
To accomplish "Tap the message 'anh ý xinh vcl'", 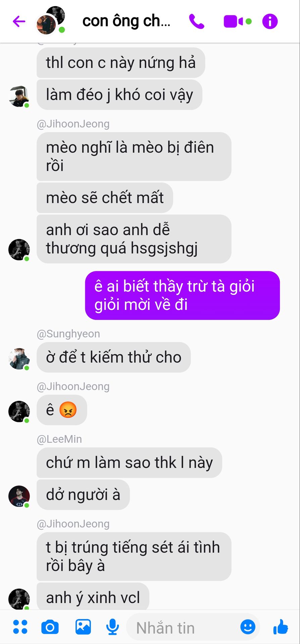I will click(93, 597).
